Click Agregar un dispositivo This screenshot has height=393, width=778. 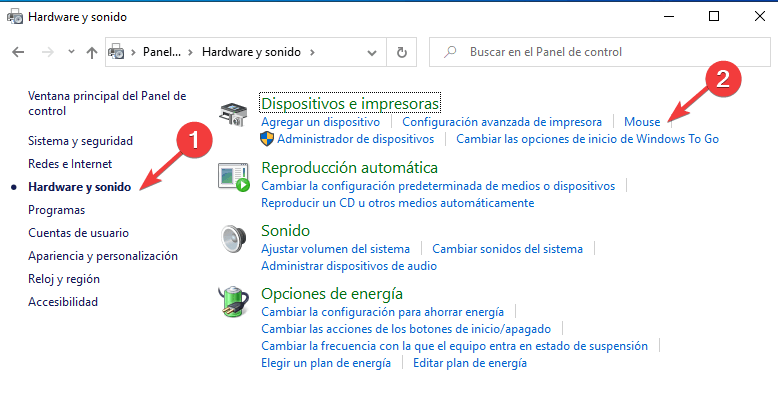[x=321, y=122]
